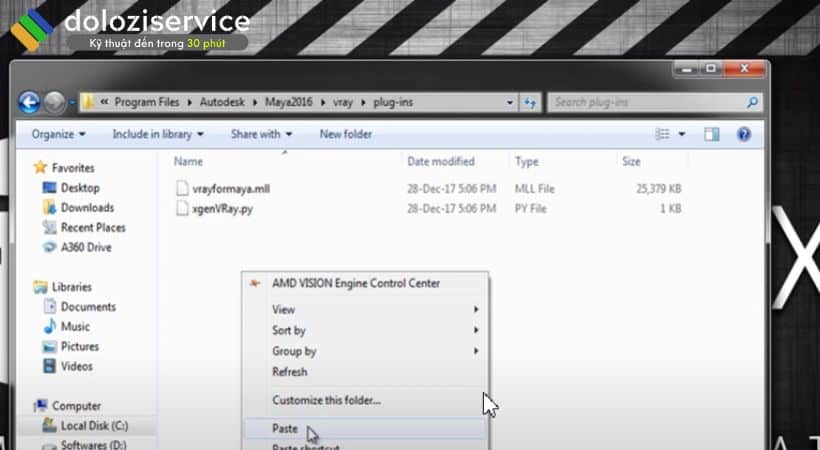
Task: Click the Documents library icon
Action: click(x=50, y=307)
